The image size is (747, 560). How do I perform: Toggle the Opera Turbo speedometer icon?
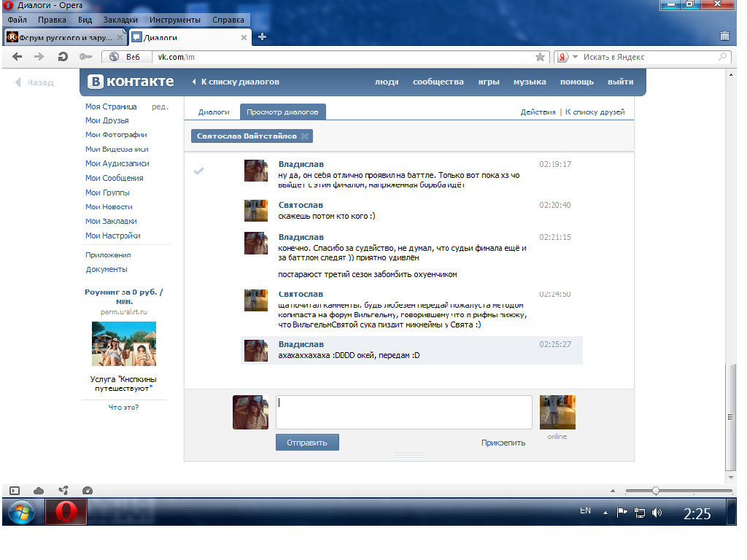coord(88,491)
